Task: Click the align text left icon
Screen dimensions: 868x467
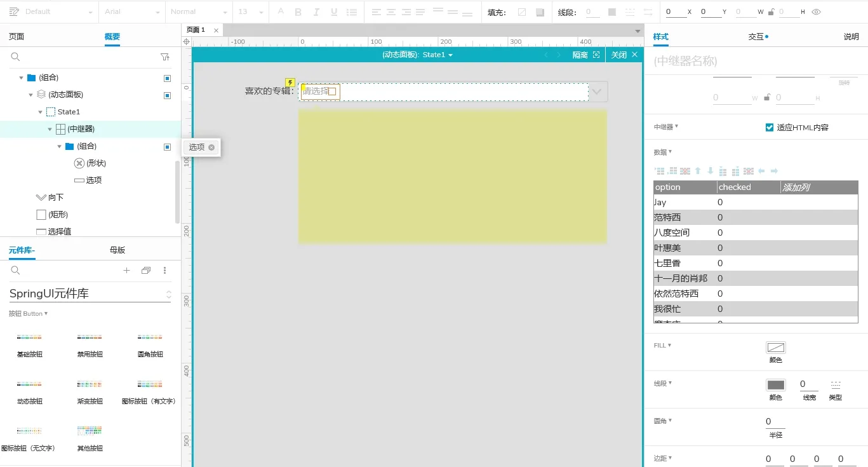Action: click(377, 12)
